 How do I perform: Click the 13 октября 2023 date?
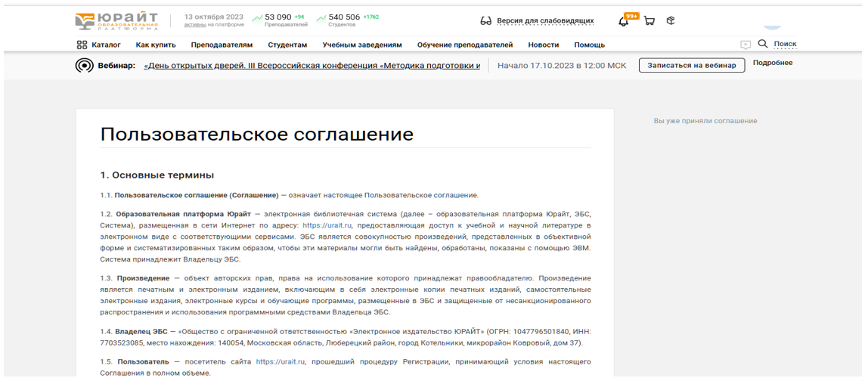point(214,17)
